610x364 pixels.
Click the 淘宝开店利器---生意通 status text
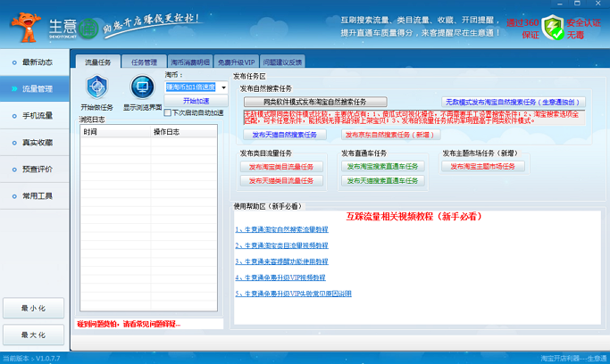(x=573, y=358)
